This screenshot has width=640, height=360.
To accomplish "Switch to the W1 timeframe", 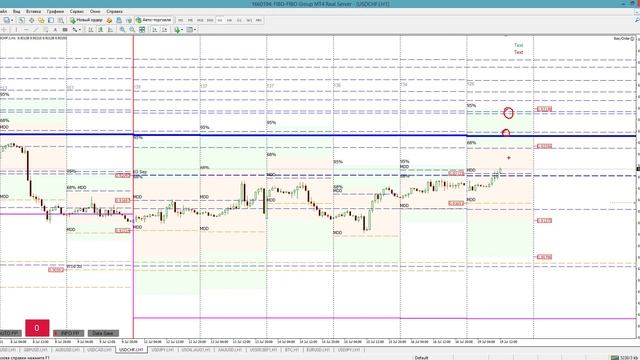I will (x=249, y=20).
